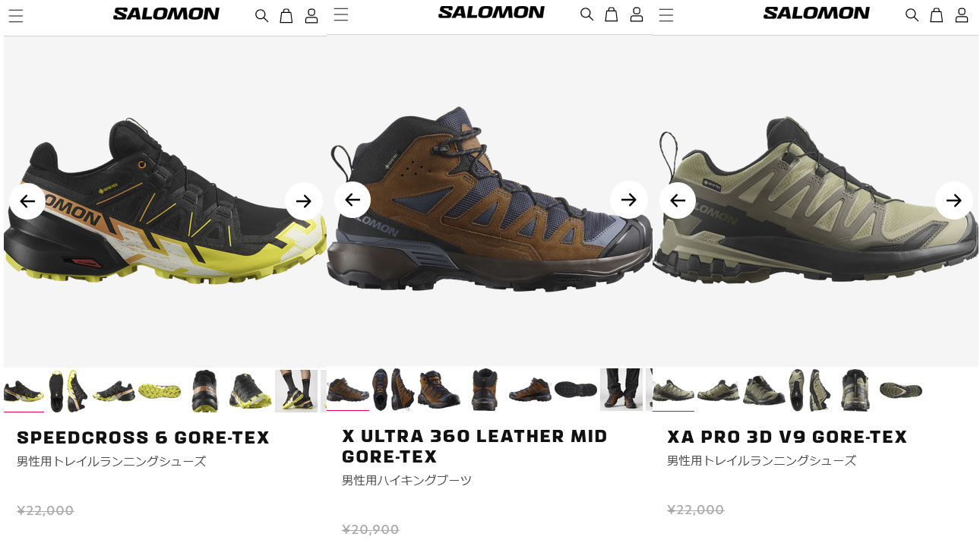The height and width of the screenshot is (540, 980).
Task: Show next image of Speedcross 6 shoe
Action: 304,201
